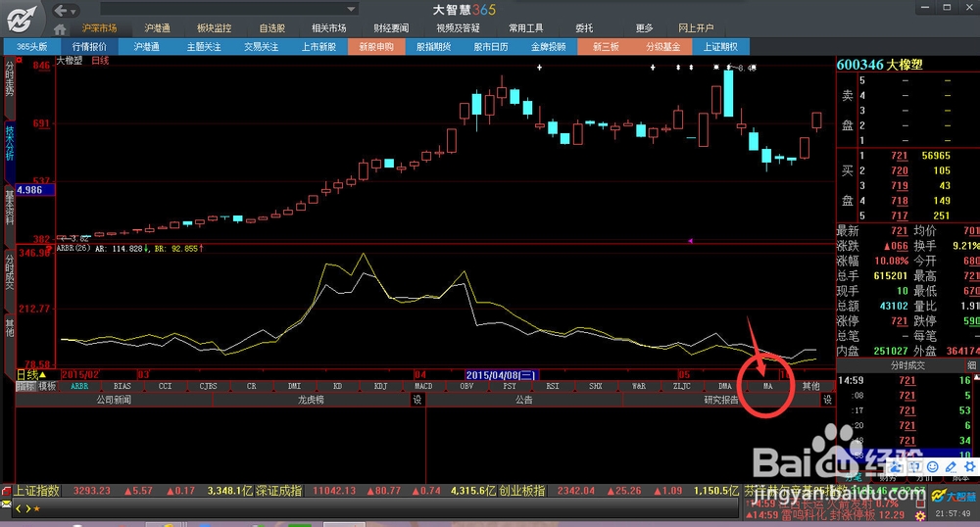Switch to 上市新股 tab
The height and width of the screenshot is (527, 980).
click(x=318, y=47)
